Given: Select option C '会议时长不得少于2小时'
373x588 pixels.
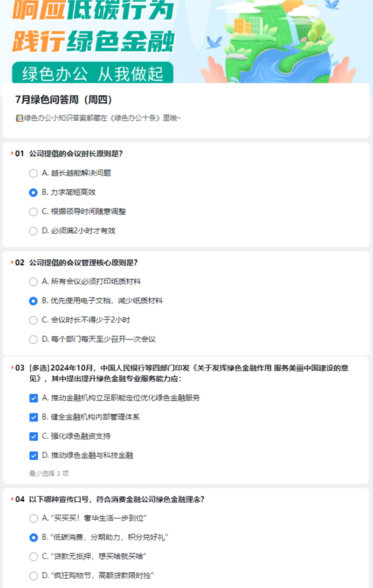Looking at the screenshot, I should pos(33,320).
